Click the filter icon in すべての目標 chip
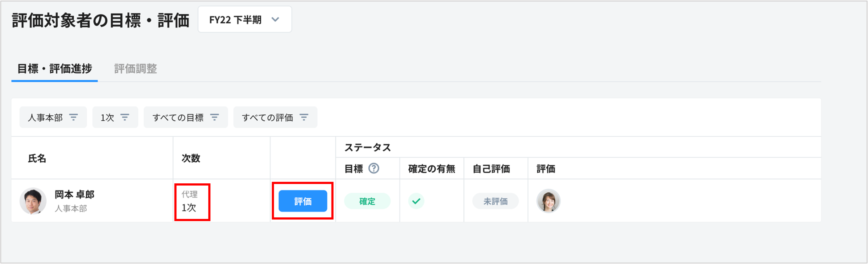This screenshot has height=265, width=868. pos(214,117)
